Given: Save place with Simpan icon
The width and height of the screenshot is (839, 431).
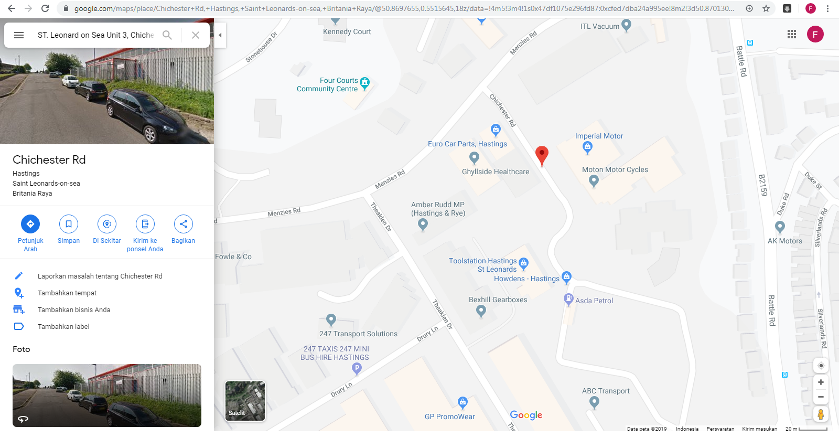Looking at the screenshot, I should click(x=68, y=224).
